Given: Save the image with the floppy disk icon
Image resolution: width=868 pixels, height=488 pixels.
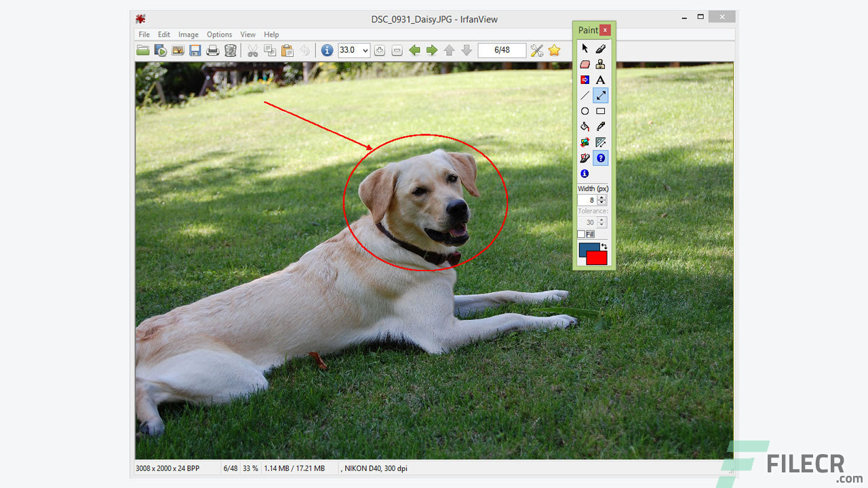Looking at the screenshot, I should click(195, 50).
